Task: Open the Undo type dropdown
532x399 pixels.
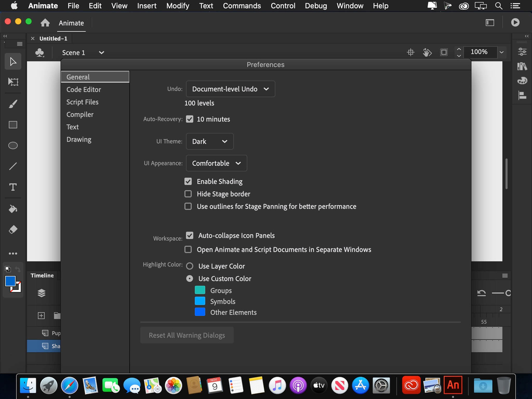Action: [230, 89]
